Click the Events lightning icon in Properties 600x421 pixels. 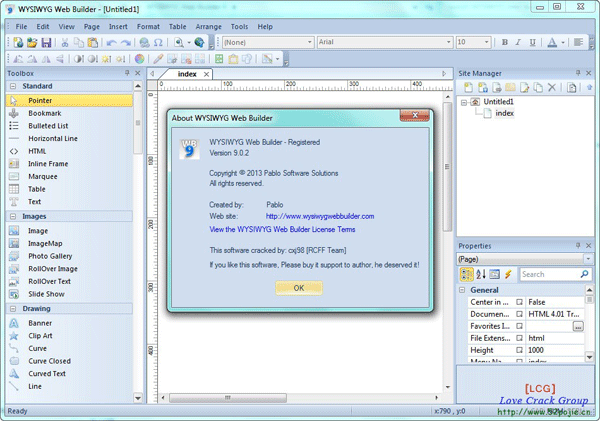point(509,274)
